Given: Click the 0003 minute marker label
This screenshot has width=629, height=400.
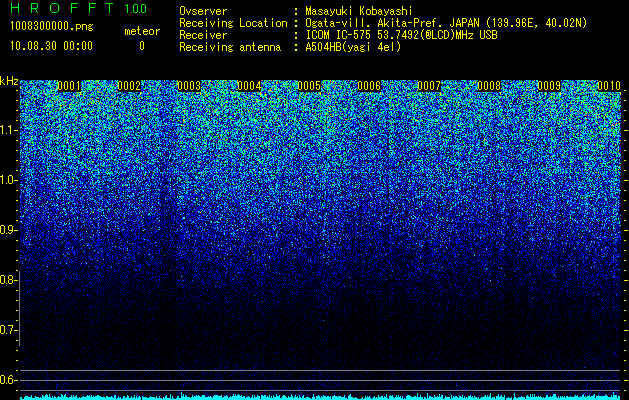Looking at the screenshot, I should coord(189,86).
